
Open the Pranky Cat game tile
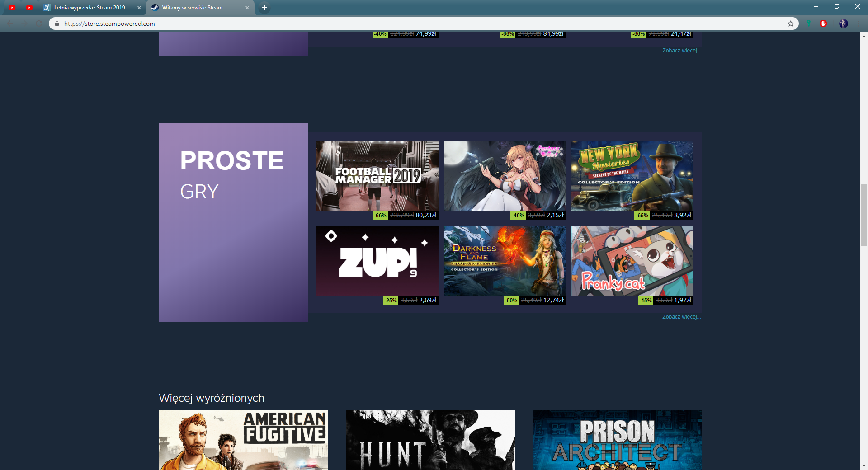pyautogui.click(x=632, y=260)
